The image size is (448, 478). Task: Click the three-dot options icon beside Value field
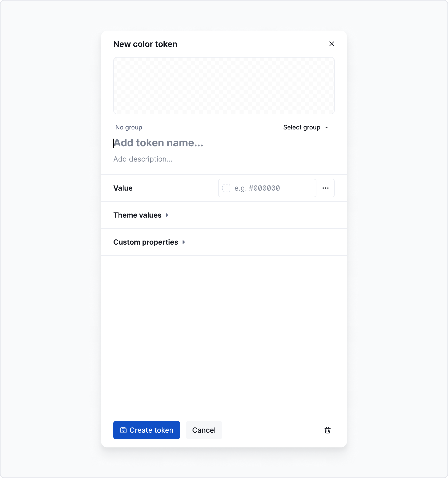325,188
